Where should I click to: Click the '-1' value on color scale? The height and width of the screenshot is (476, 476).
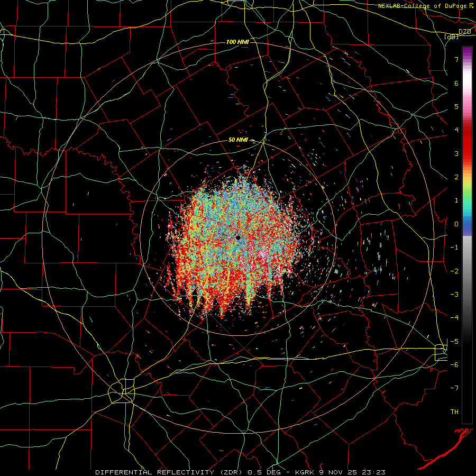click(x=454, y=248)
